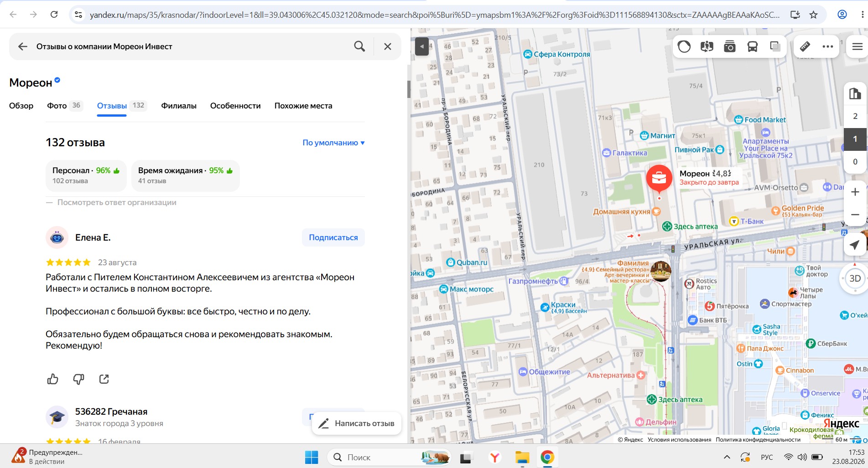
Task: Click the search magnifier icon
Action: pos(359,46)
